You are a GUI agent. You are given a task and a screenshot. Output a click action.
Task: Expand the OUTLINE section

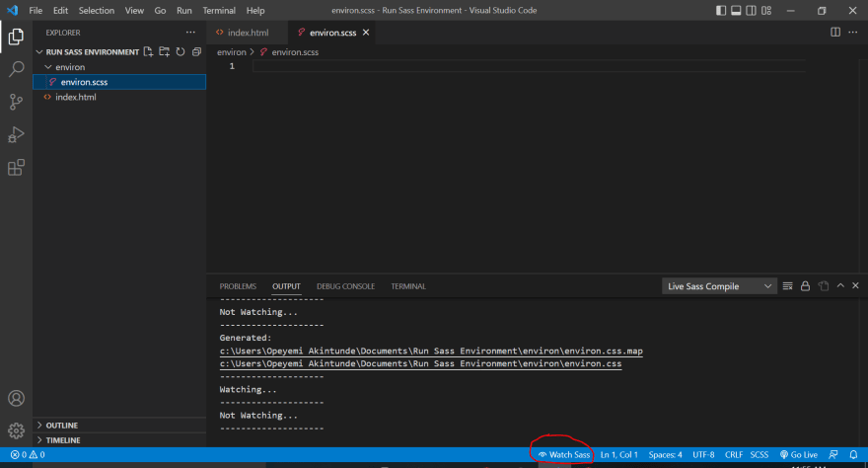[x=61, y=426]
